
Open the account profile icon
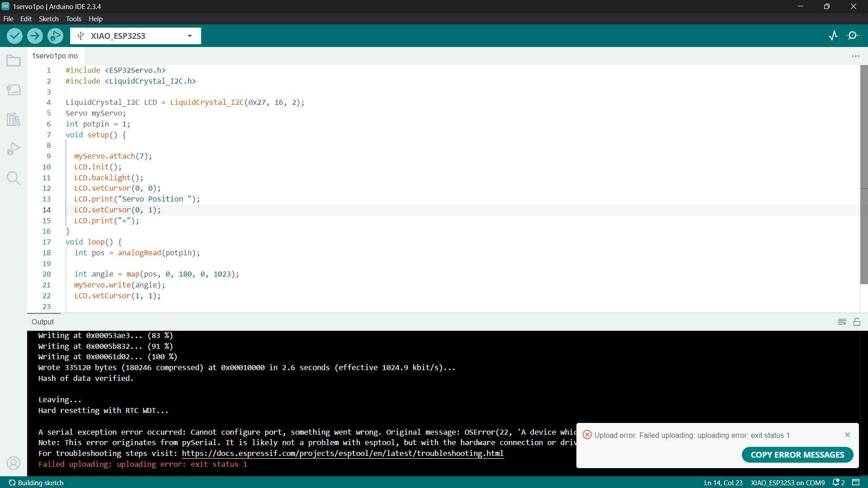pos(14,463)
